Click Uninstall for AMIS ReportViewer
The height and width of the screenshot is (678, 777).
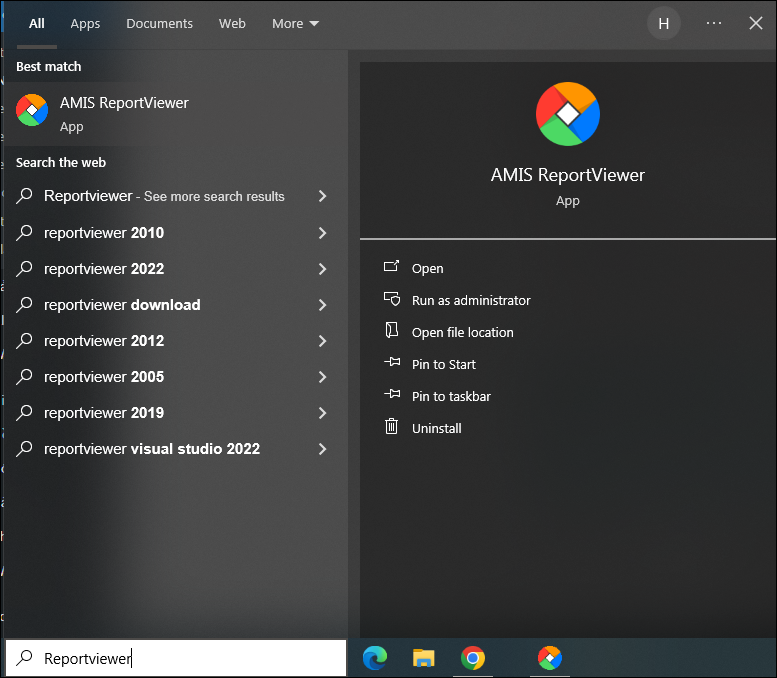pos(436,428)
